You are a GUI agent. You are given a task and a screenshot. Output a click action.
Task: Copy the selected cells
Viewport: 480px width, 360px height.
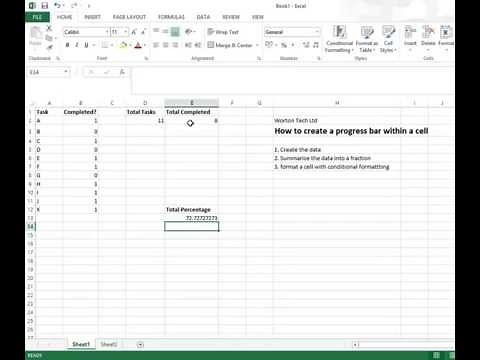pos(49,38)
